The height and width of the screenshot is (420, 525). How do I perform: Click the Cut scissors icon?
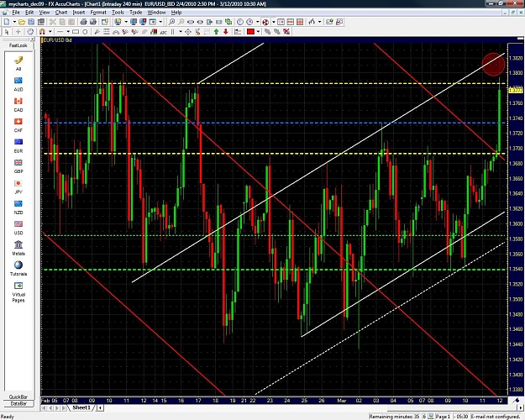click(x=53, y=22)
